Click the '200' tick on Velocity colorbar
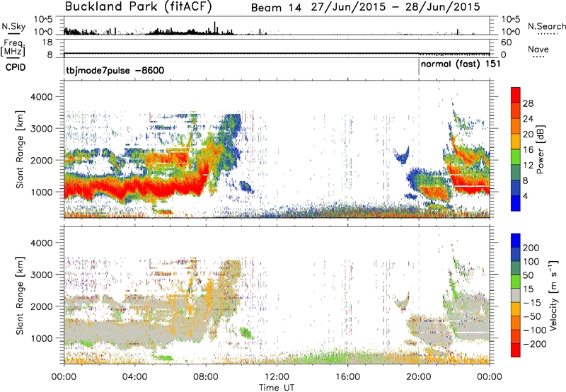The height and width of the screenshot is (392, 566). pyautogui.click(x=531, y=248)
